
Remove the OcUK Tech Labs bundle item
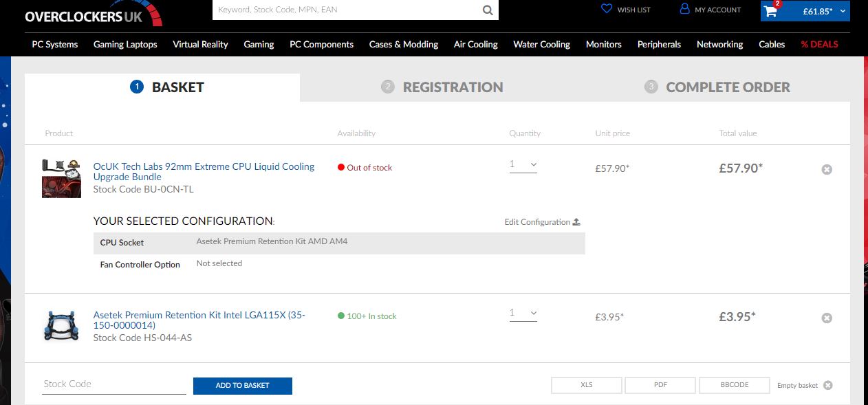point(827,169)
